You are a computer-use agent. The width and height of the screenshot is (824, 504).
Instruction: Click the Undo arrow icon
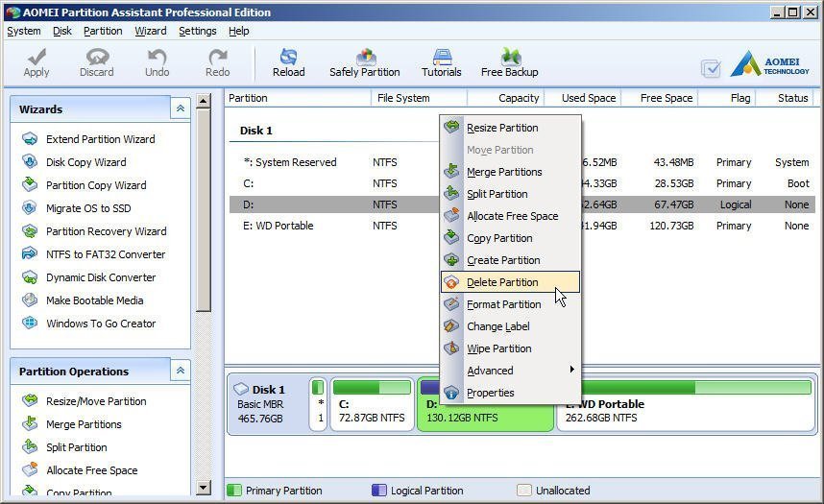click(157, 57)
